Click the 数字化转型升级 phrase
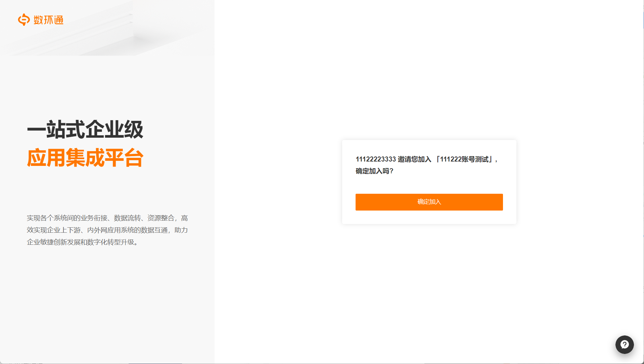This screenshot has width=644, height=364. coord(111,242)
